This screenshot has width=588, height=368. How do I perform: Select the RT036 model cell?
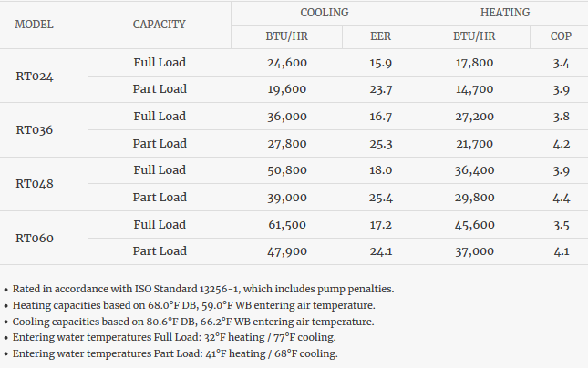click(x=35, y=130)
